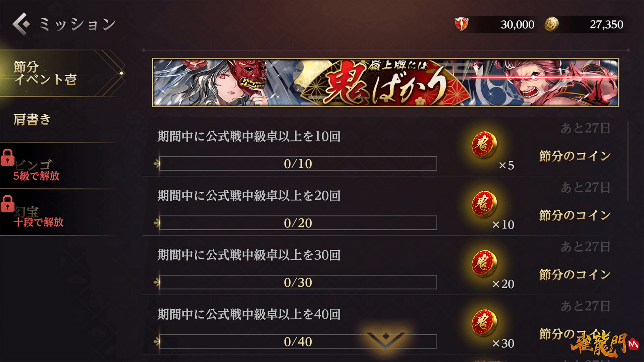Expand list with the down chevron arrow
Viewport: 644px width, 362px height.
[386, 340]
